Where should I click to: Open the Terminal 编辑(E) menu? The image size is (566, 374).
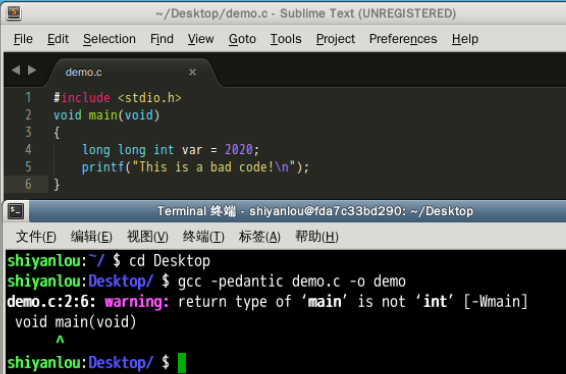[91, 237]
